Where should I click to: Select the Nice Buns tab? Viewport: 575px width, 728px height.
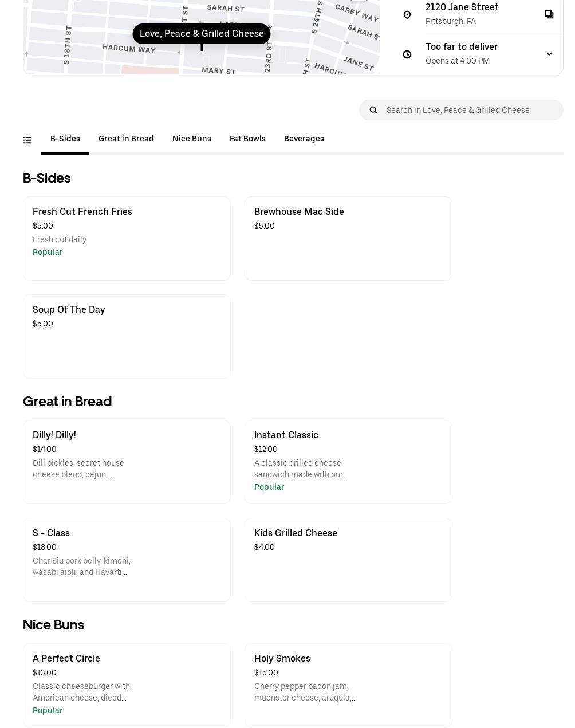pos(192,139)
